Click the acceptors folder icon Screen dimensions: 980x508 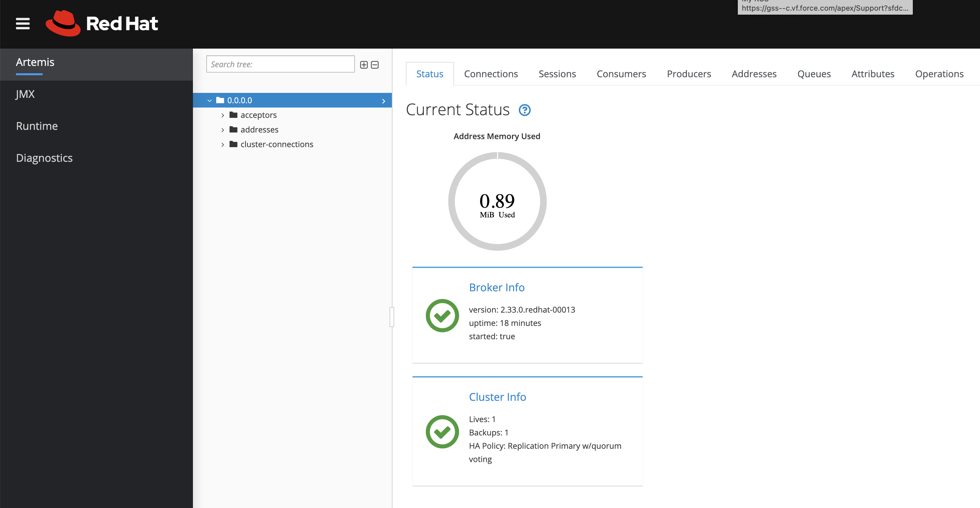point(234,115)
